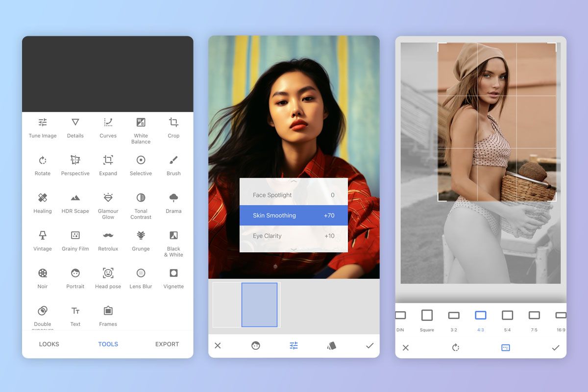Expand list with the up chevron above Face Spotlight

(x=294, y=181)
